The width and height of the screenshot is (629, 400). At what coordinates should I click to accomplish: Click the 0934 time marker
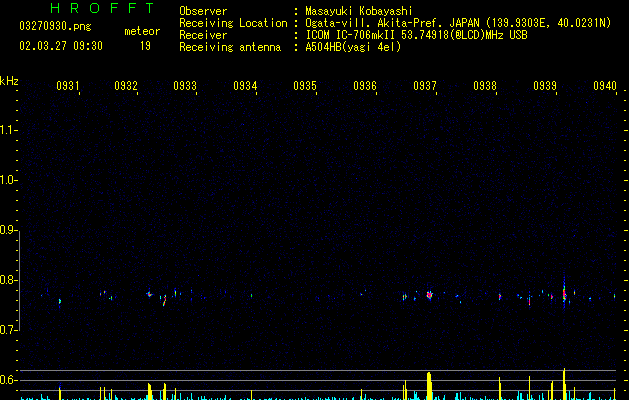tap(245, 86)
